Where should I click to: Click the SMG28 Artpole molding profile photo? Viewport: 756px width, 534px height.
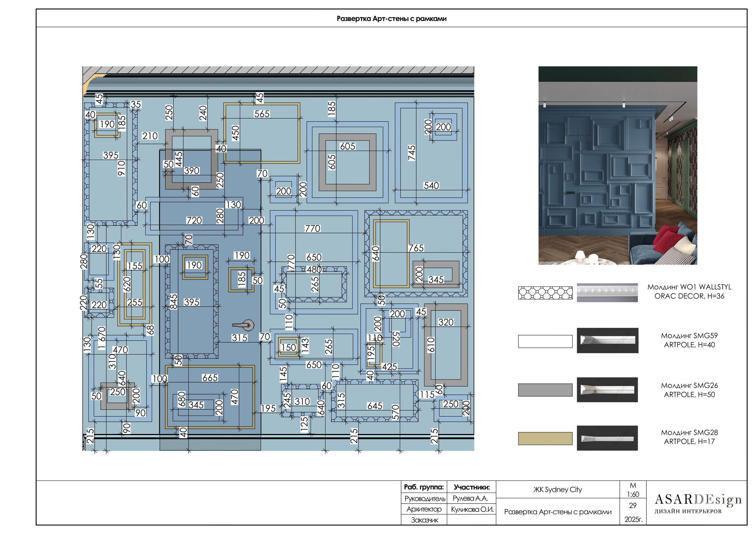(x=607, y=438)
